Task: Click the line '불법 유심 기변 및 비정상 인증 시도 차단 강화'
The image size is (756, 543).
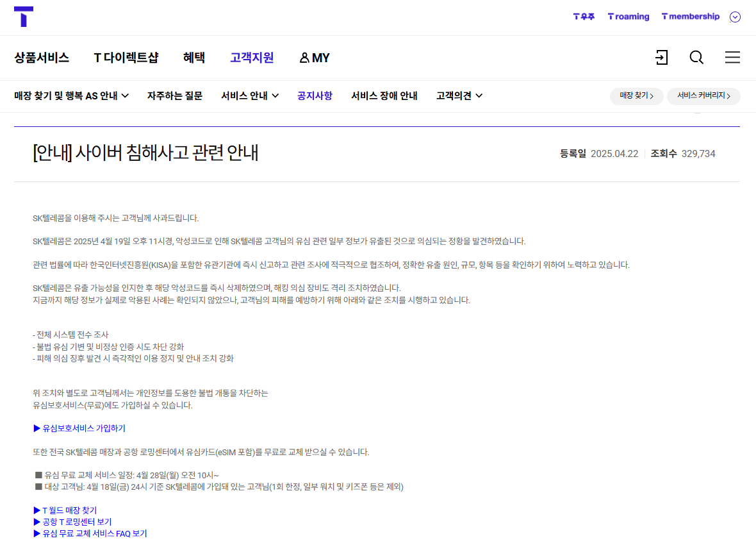Action: click(108, 347)
